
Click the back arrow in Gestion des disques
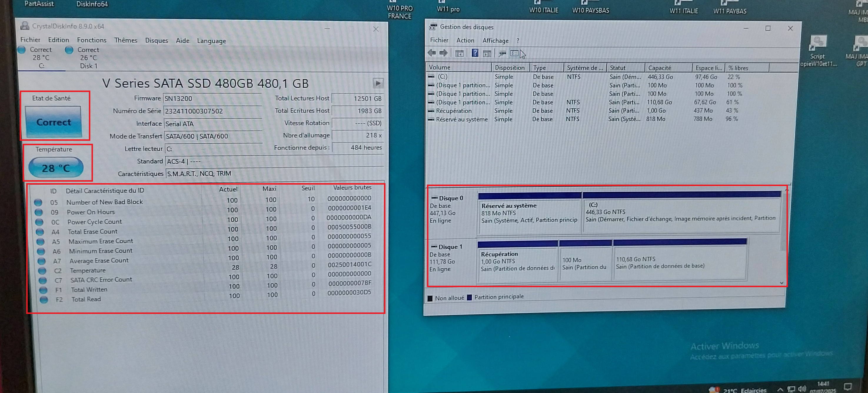coord(432,53)
